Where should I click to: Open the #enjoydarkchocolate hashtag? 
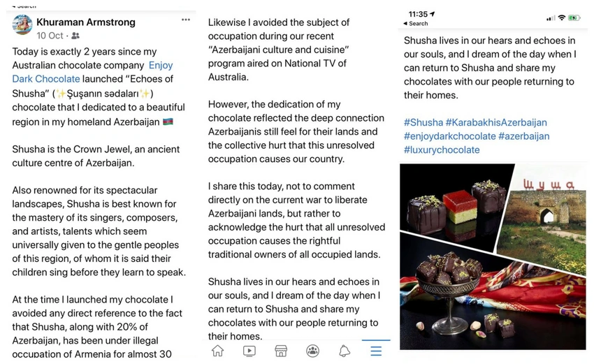(x=449, y=136)
